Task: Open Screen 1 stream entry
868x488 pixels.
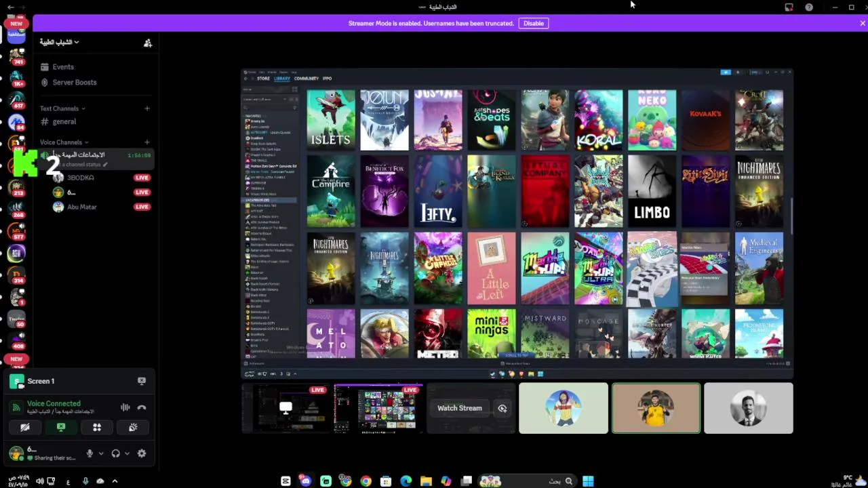Action: (x=41, y=381)
